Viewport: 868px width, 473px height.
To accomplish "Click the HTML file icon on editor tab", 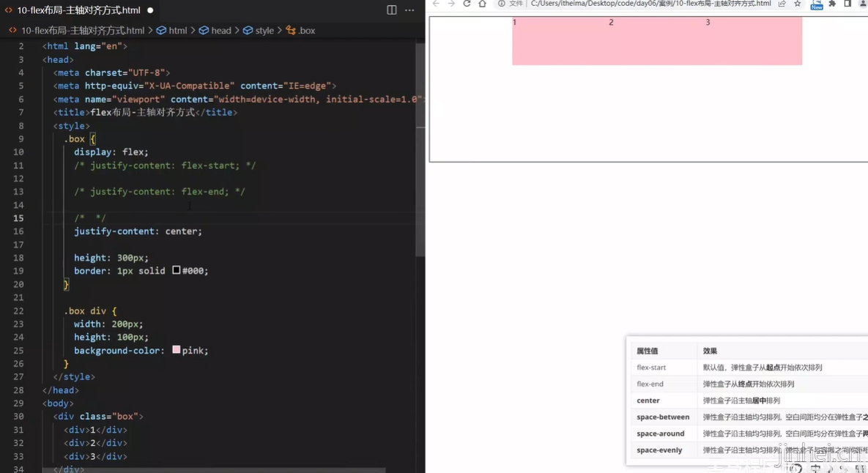I will click(x=8, y=10).
